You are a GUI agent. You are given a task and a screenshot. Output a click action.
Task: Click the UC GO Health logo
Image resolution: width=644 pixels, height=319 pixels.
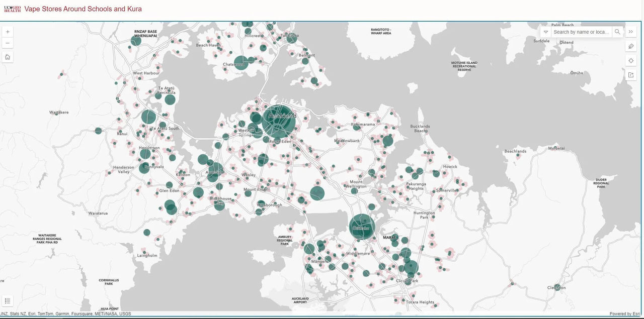tap(11, 9)
